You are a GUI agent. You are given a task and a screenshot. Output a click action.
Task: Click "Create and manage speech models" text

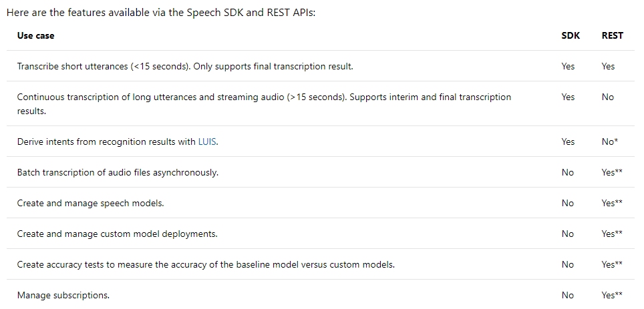90,203
